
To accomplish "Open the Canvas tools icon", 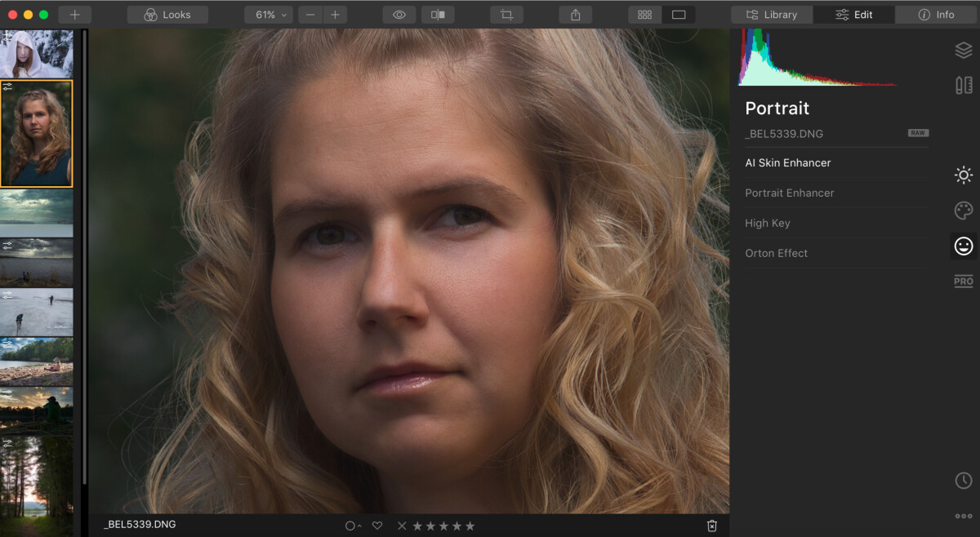I will click(964, 85).
